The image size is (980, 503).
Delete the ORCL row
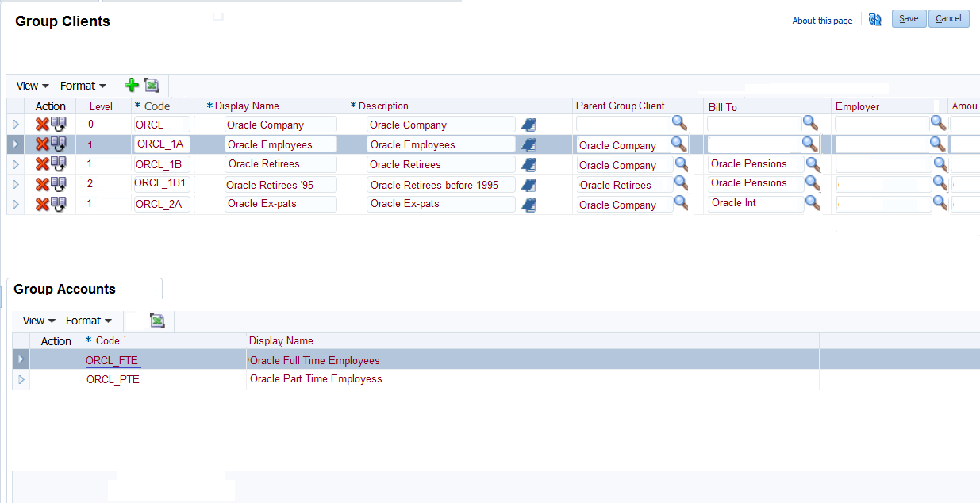(42, 124)
